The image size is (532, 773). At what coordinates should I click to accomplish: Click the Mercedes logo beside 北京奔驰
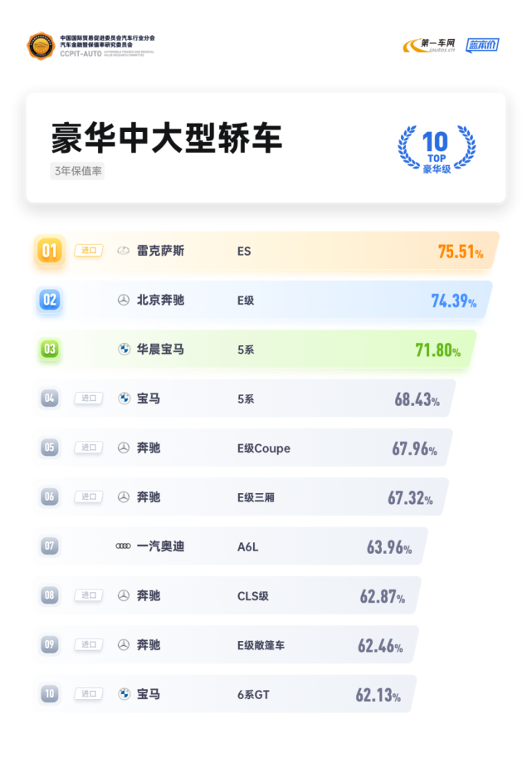[124, 300]
